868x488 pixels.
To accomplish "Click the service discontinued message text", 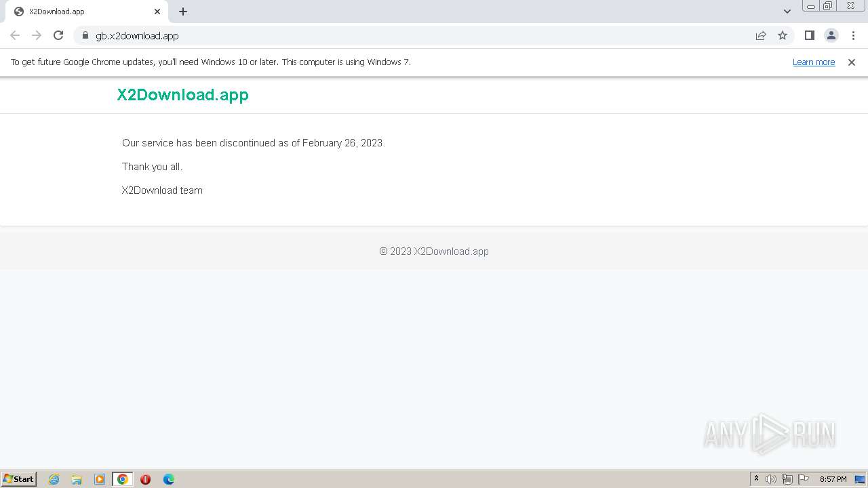I will coord(254,143).
